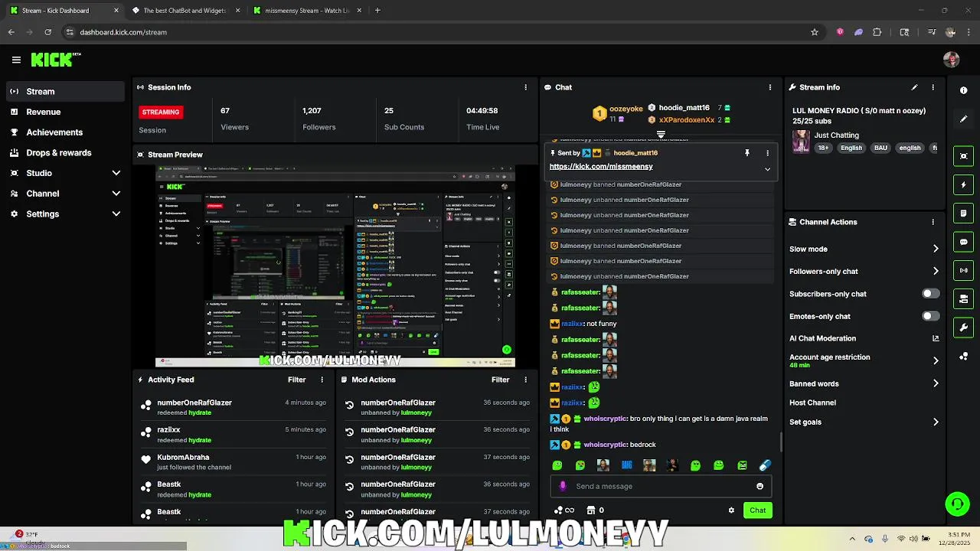Toggle the broadcast session widget icon in the right rail
The image size is (980, 551).
[x=963, y=270]
